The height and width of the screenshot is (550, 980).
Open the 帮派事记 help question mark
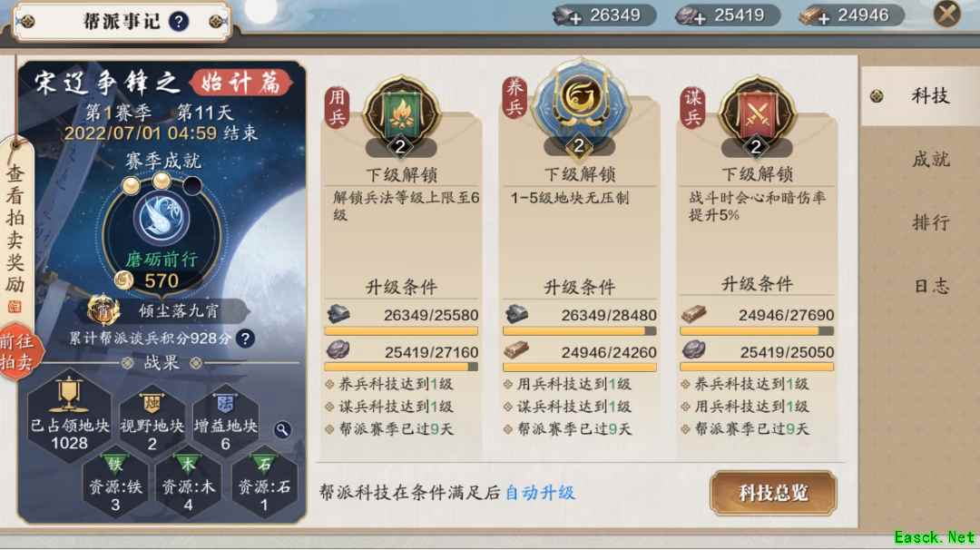coord(179,22)
